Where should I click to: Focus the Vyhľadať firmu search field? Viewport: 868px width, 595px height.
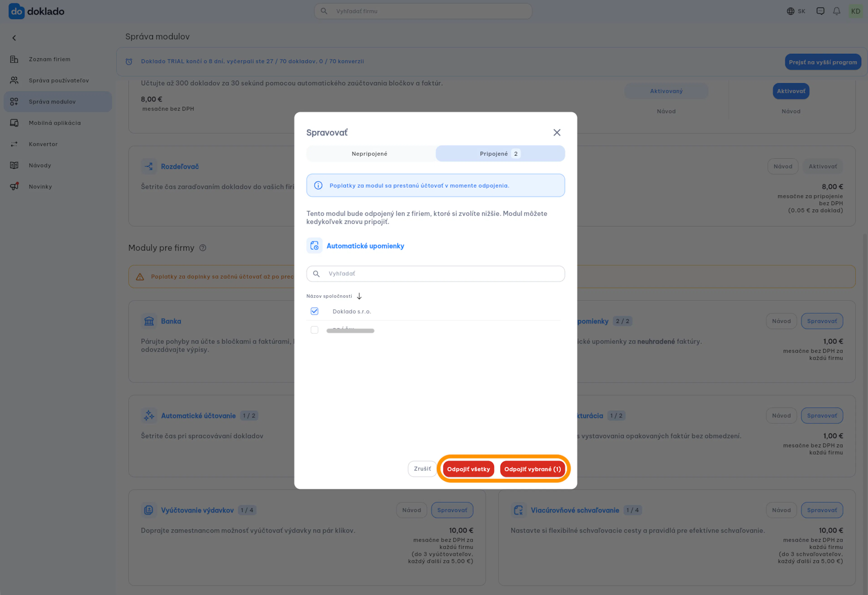click(423, 11)
